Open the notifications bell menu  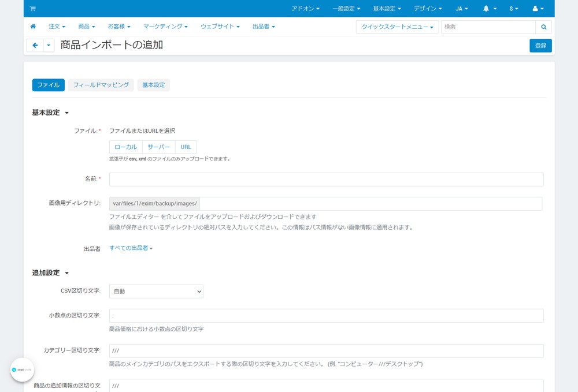490,9
